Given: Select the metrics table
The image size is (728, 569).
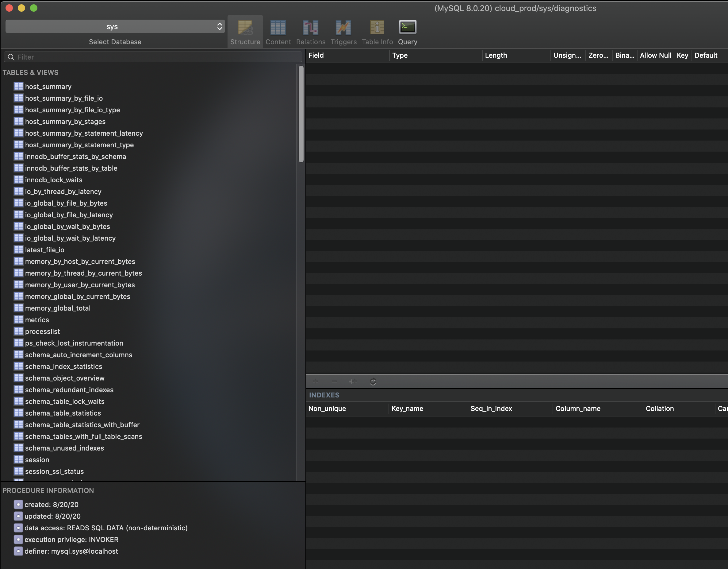Looking at the screenshot, I should coord(37,320).
